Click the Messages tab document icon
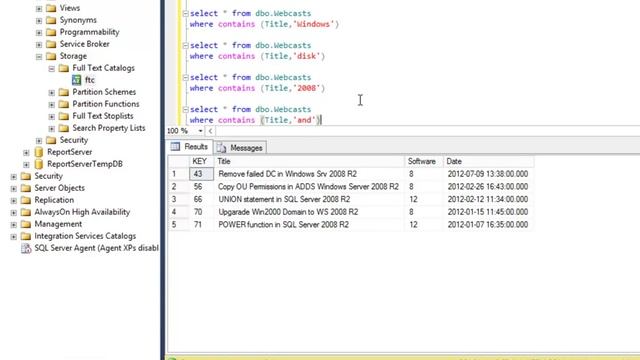 [x=221, y=148]
